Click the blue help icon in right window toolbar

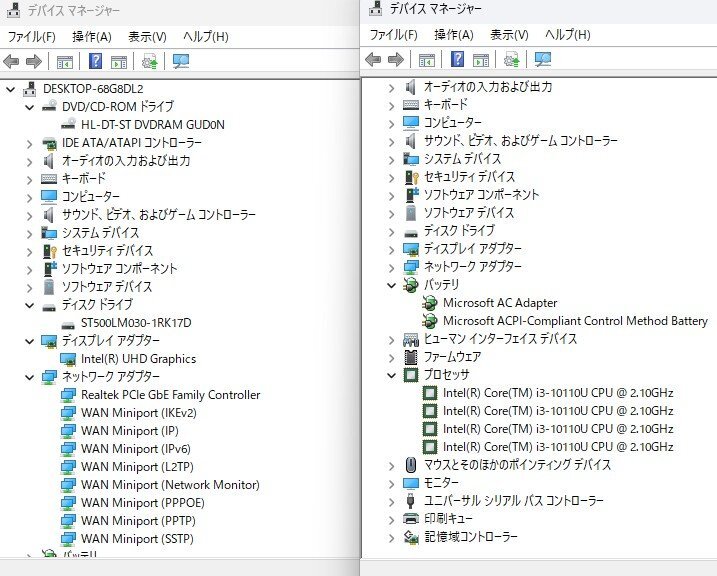point(457,59)
